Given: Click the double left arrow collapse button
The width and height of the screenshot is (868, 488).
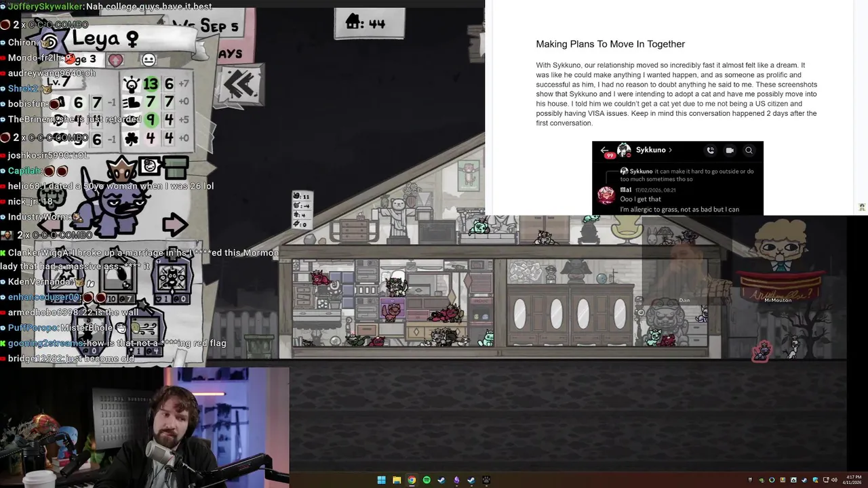Looking at the screenshot, I should point(239,86).
